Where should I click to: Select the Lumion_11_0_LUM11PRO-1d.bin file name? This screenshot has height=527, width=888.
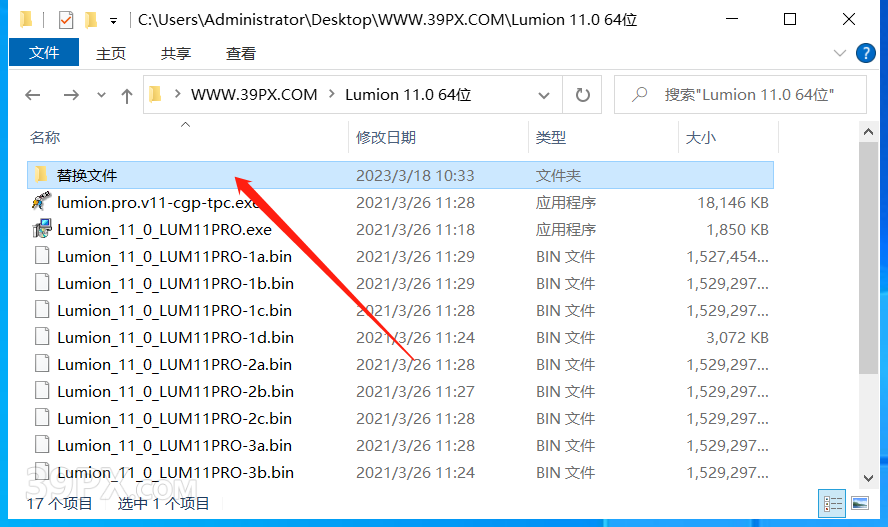(x=176, y=338)
